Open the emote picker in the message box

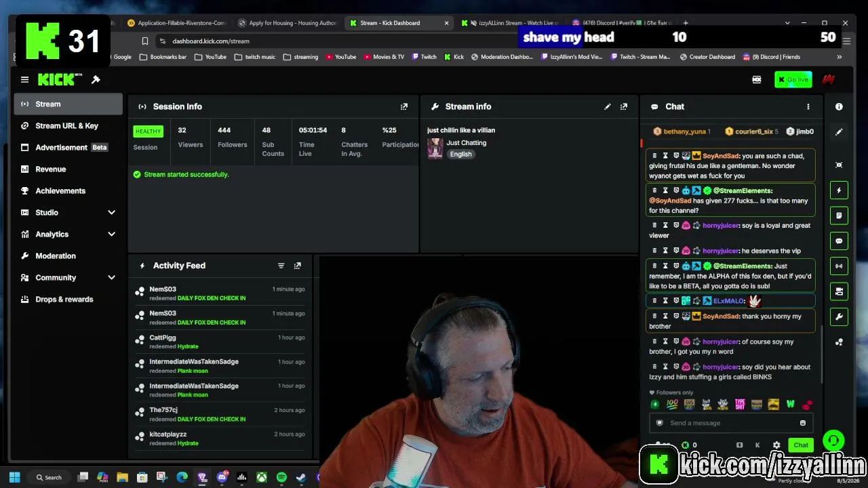(x=803, y=423)
